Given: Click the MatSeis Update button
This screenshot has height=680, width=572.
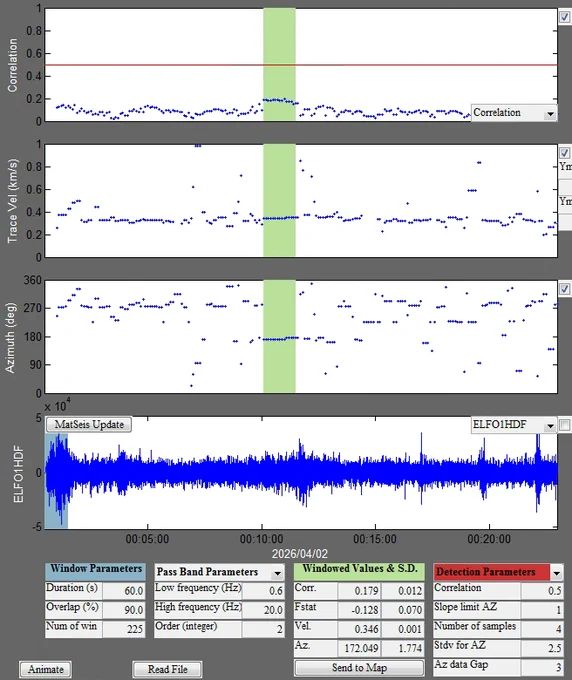Looking at the screenshot, I should tap(89, 424).
